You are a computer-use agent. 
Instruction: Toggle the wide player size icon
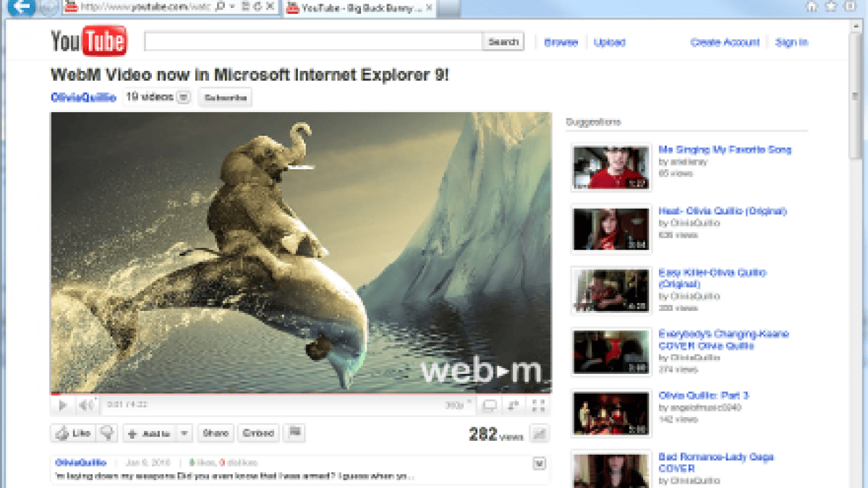point(490,406)
